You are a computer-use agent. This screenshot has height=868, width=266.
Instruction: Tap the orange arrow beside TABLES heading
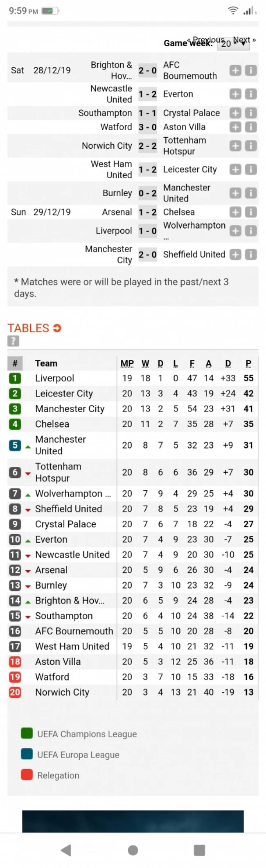(57, 328)
